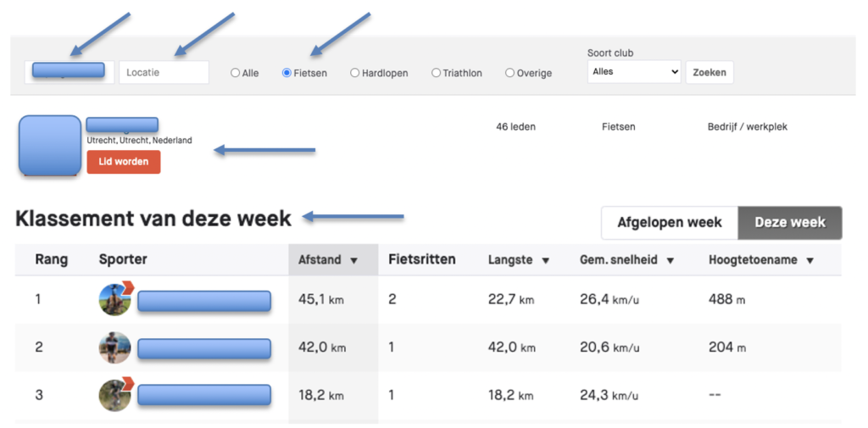This screenshot has height=428, width=868.
Task: Click the Zoeken button
Action: click(709, 72)
